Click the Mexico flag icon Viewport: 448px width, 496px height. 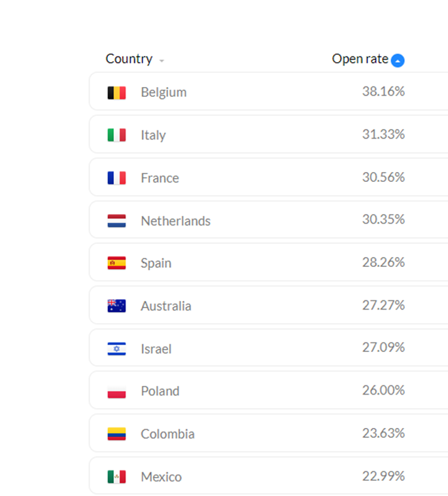pos(116,477)
